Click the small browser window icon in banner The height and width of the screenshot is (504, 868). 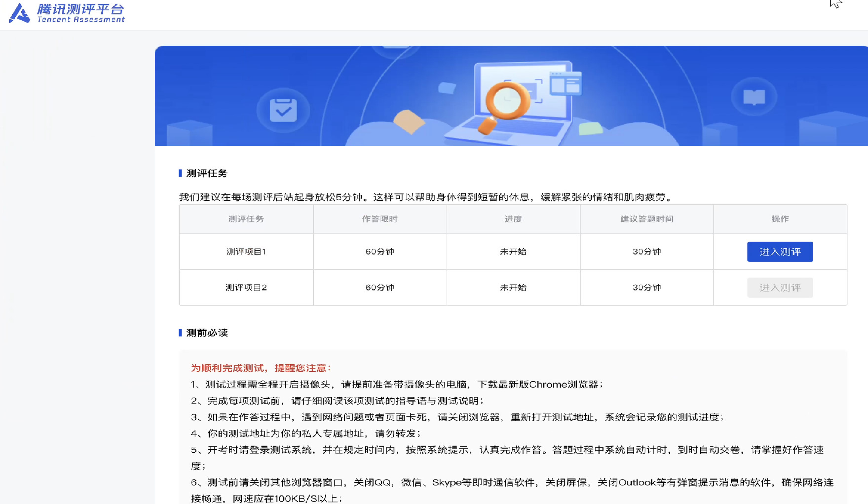565,83
